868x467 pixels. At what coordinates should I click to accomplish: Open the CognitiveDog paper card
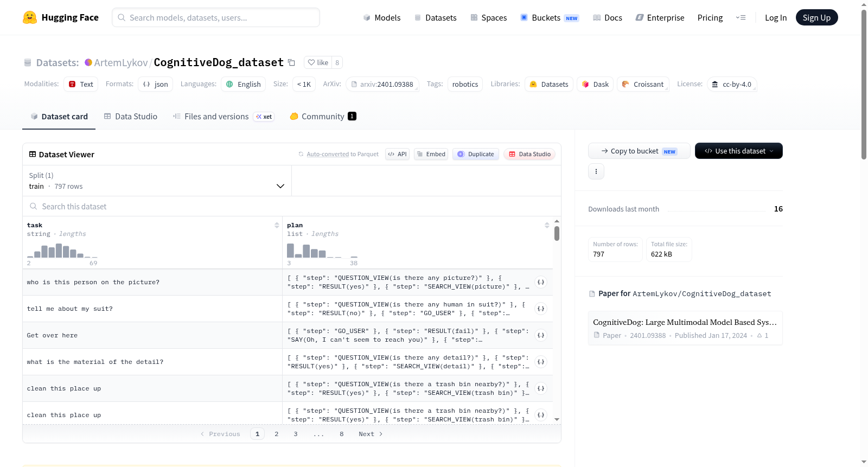[x=685, y=328]
